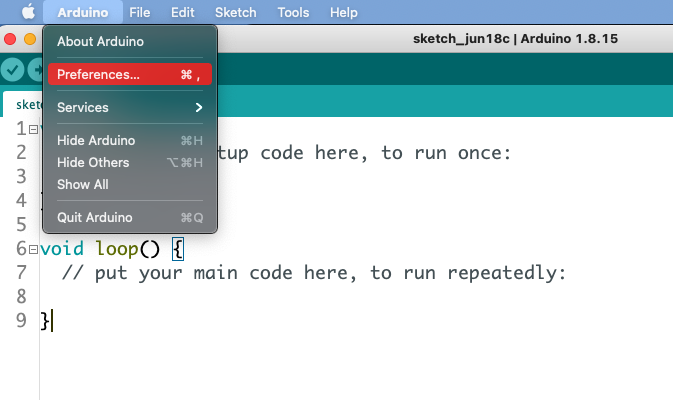This screenshot has height=400, width=673.
Task: Minimize window with the yellow button
Action: tap(29, 39)
